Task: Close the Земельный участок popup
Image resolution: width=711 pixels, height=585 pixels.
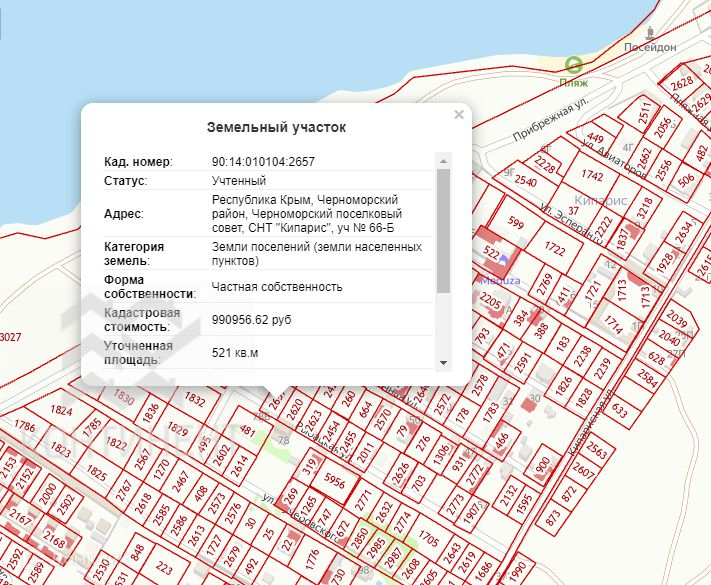Action: click(x=459, y=115)
